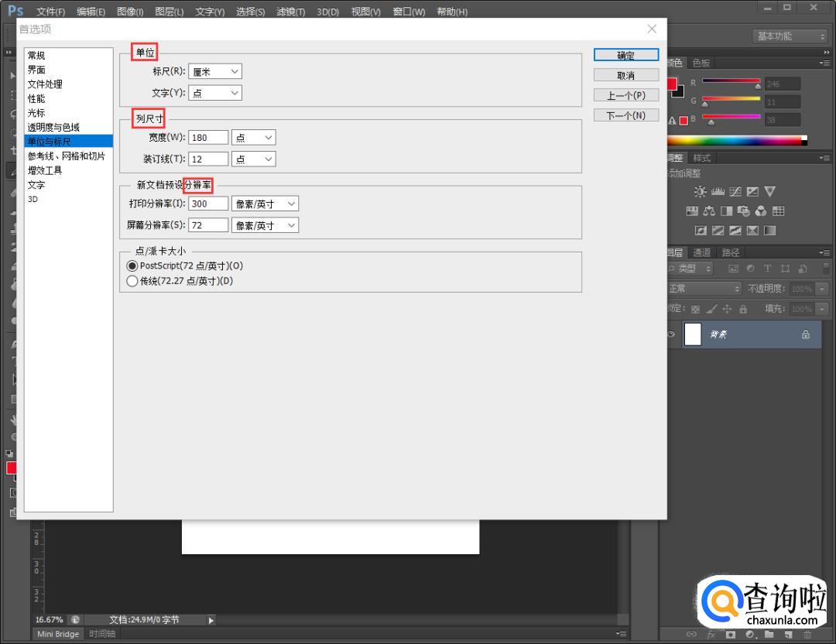Click the Photo Filter camera icon

(744, 211)
